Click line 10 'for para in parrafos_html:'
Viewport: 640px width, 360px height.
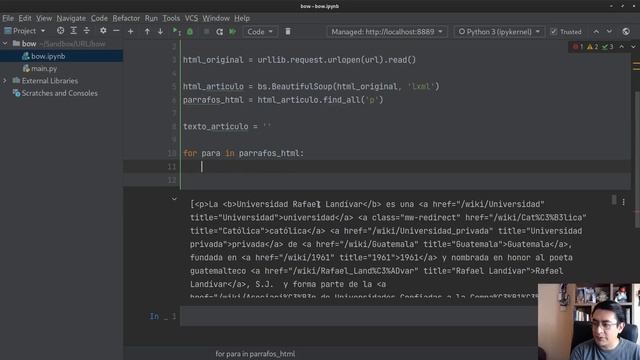click(x=243, y=153)
